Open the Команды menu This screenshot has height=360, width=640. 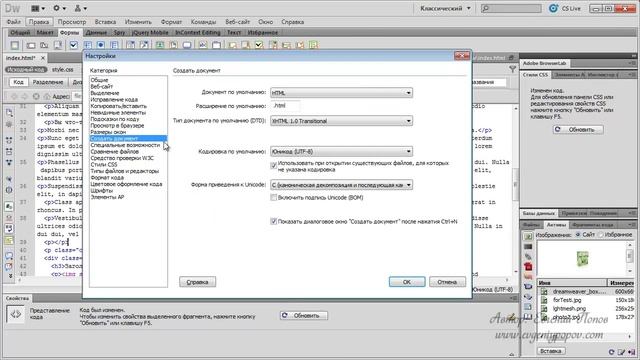tap(203, 22)
